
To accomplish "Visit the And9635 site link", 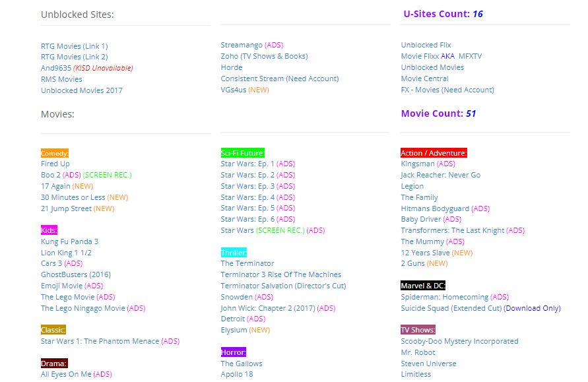I will point(56,68).
